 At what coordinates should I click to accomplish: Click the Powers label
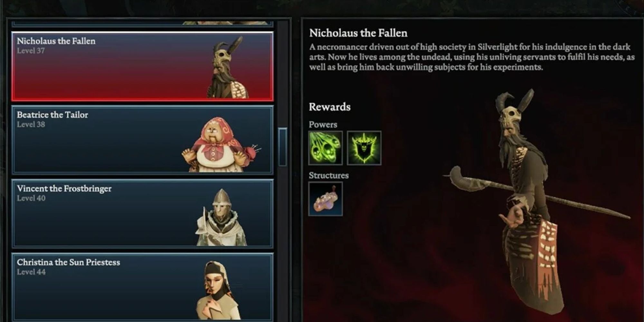pos(323,125)
